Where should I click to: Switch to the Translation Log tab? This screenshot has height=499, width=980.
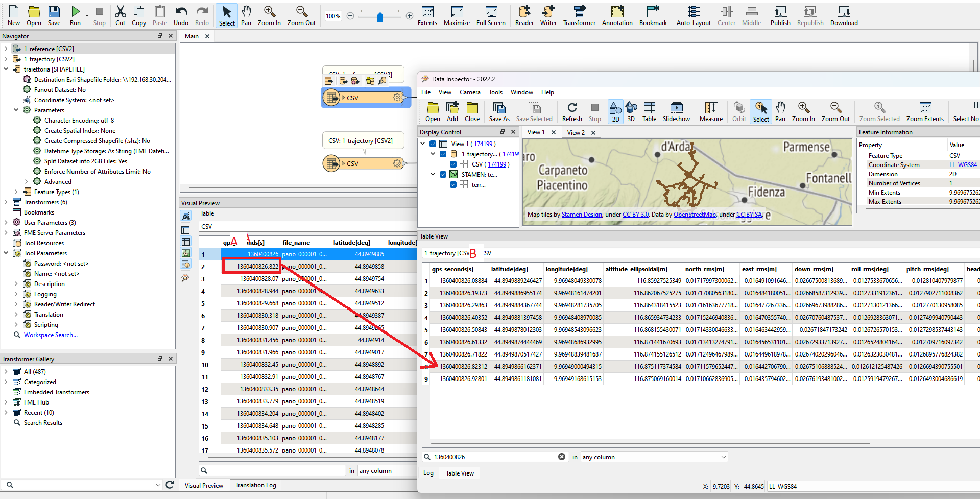tap(256, 485)
